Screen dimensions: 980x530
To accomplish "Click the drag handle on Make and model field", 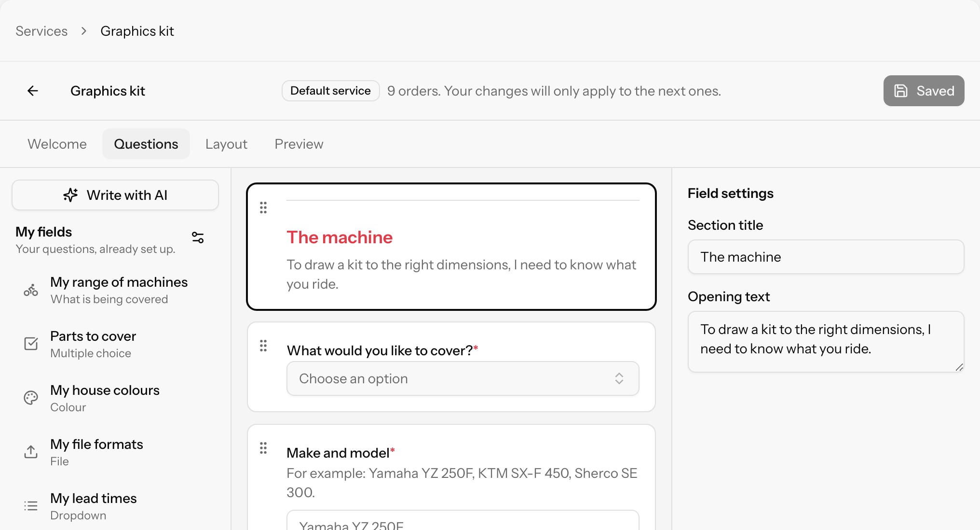I will coord(263,448).
